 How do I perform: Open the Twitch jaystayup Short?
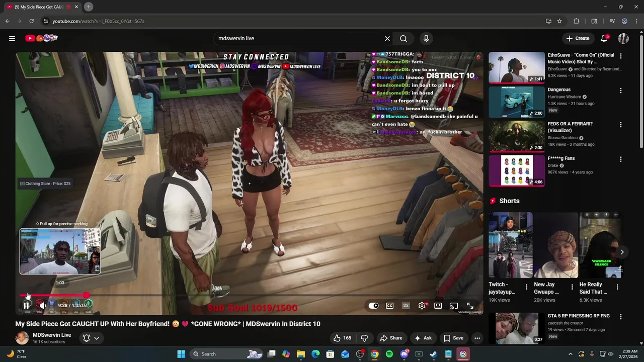point(510,245)
